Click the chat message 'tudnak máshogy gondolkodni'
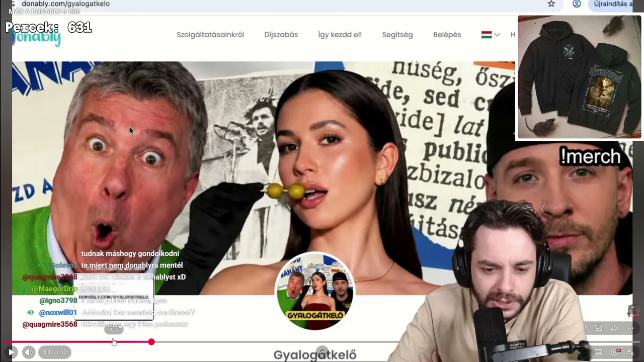The height and width of the screenshot is (362, 644). pyautogui.click(x=130, y=253)
